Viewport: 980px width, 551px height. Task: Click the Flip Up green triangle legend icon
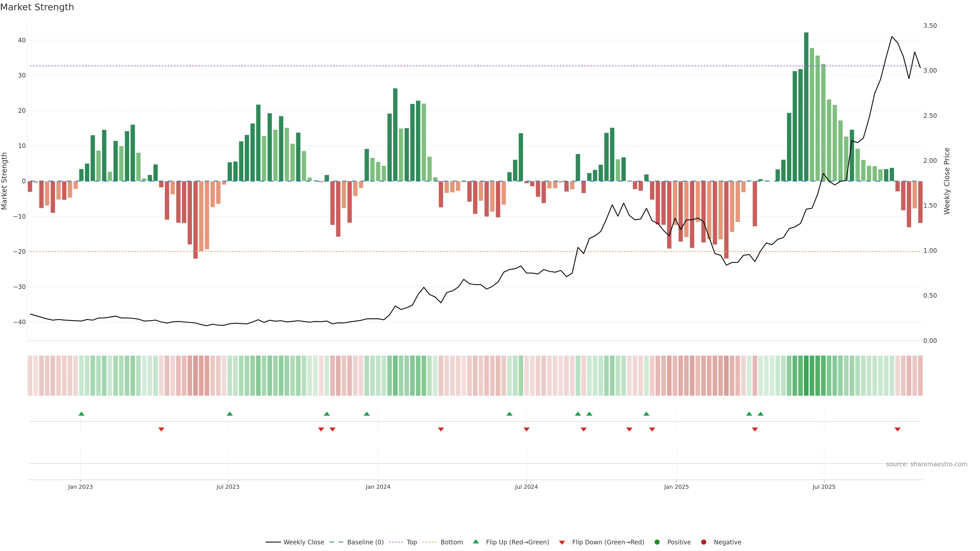point(475,542)
